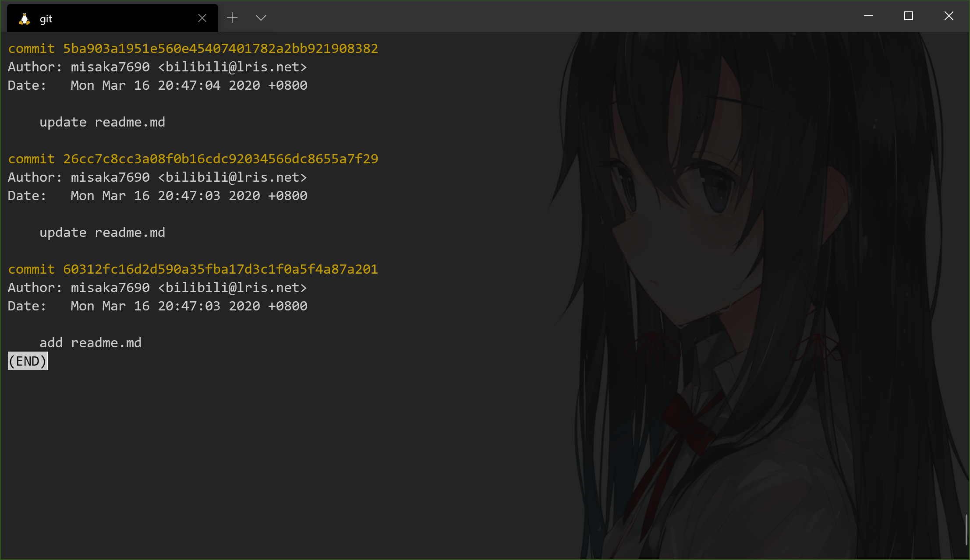Click the Date line of commit 26cc7c8
Image resolution: width=970 pixels, height=560 pixels.
click(158, 195)
